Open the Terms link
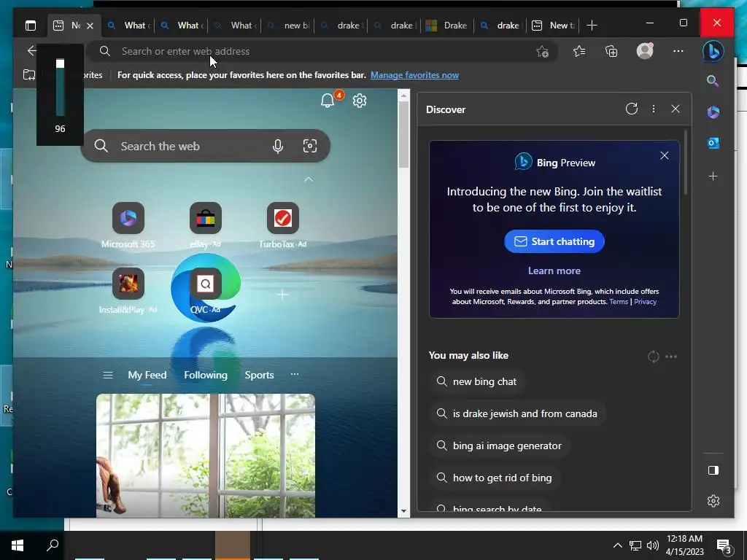The image size is (747, 560). pos(619,302)
